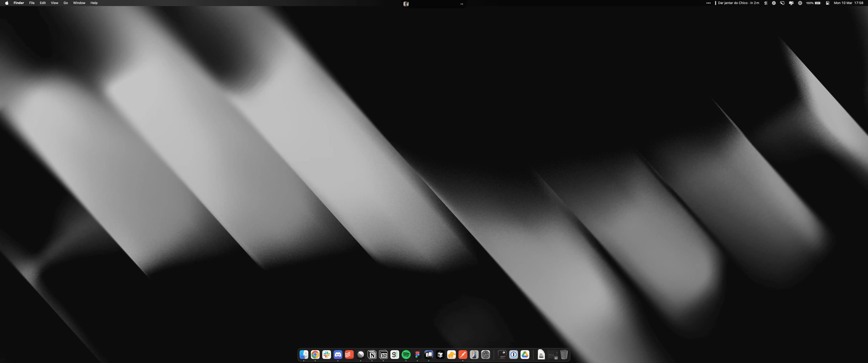Click the 'Dar jantar do Chico' reminder
Screen dimensions: 868x363
tap(738, 3)
